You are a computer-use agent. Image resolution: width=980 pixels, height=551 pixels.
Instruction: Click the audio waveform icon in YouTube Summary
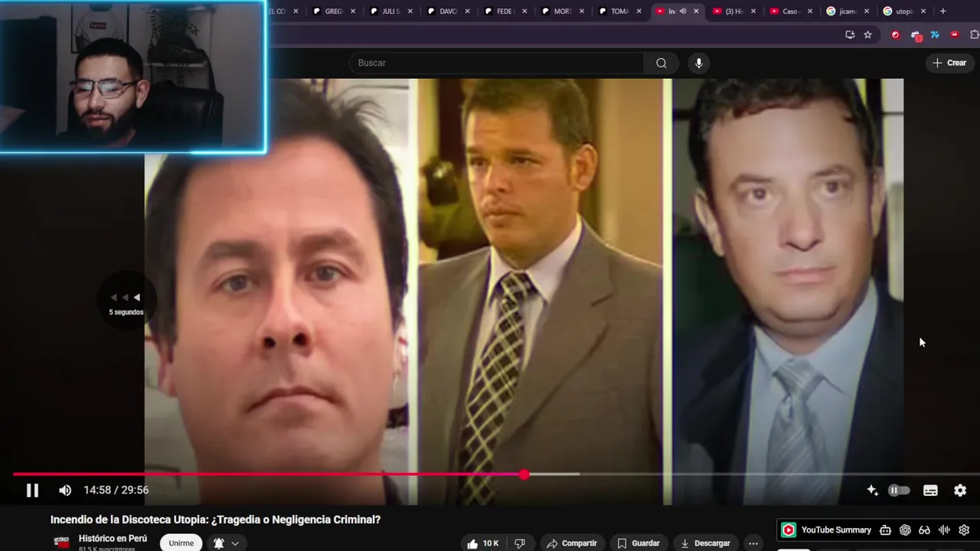pyautogui.click(x=944, y=530)
